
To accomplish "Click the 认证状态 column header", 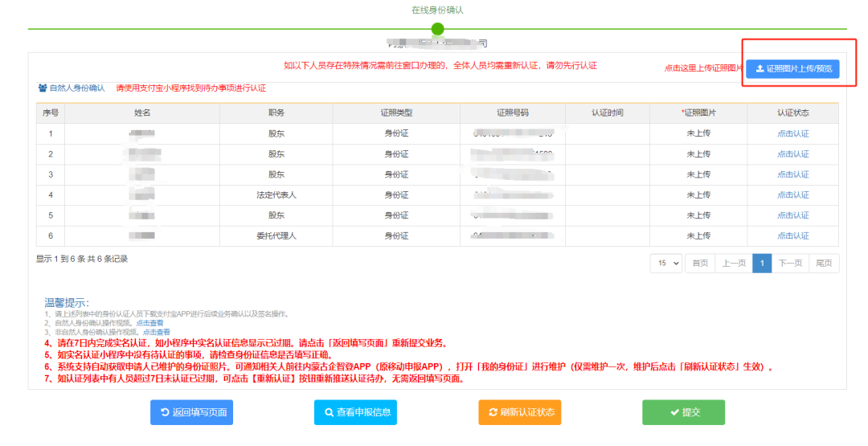I will [792, 113].
